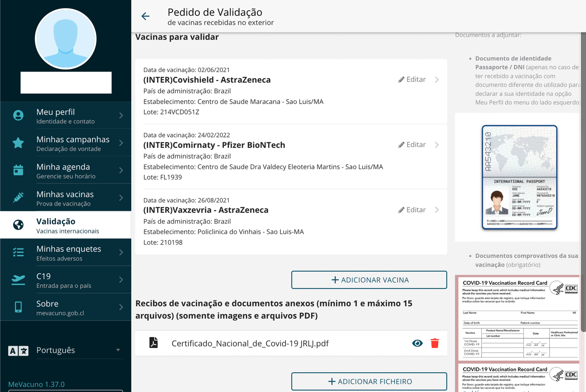Select the Minhas campanhas star icon

click(x=18, y=143)
